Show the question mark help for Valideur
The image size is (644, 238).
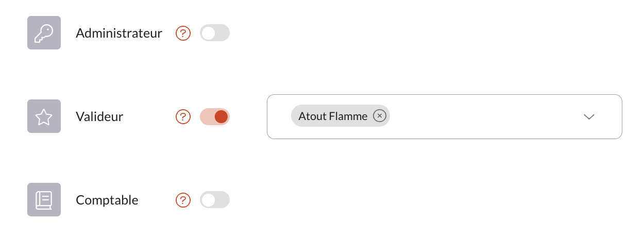click(183, 116)
